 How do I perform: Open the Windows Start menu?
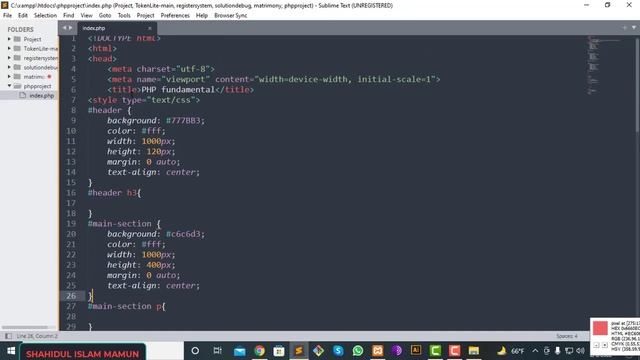pos(11,351)
